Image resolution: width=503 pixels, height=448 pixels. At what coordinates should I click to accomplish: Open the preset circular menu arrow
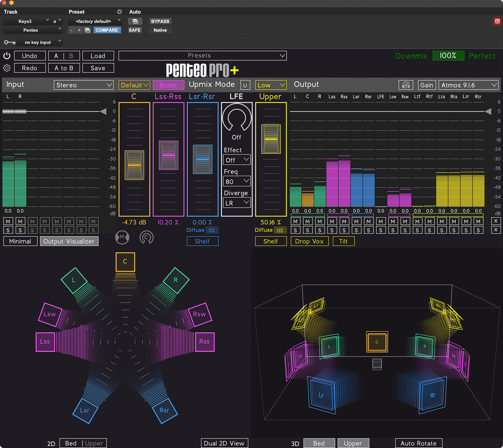[119, 12]
